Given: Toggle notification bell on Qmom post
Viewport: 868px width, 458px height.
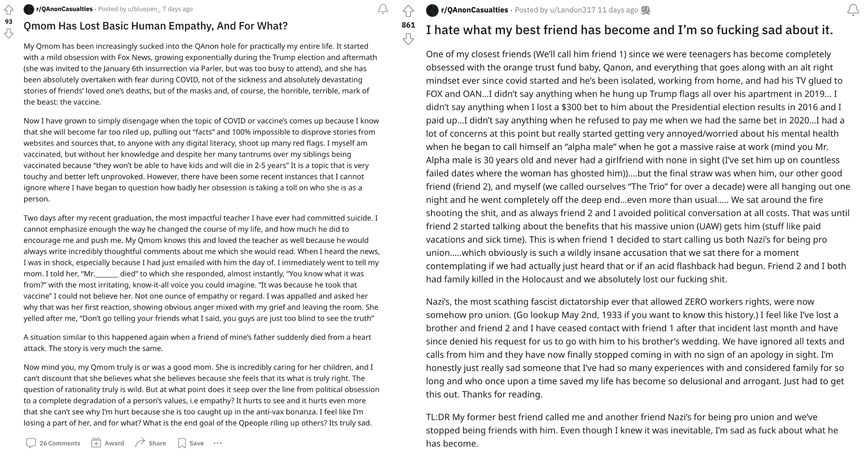Looking at the screenshot, I should pos(383,9).
